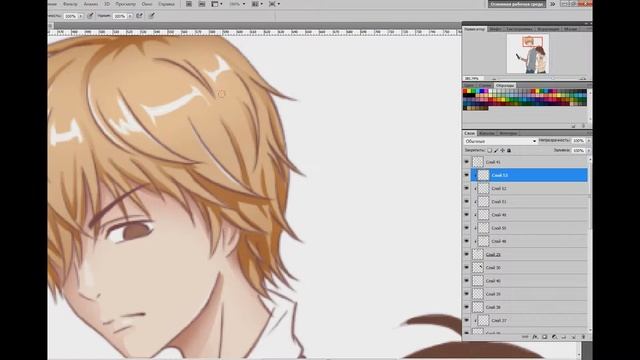This screenshot has width=640, height=360.
Task: Launch Bridge from the top bar
Action: [189, 4]
